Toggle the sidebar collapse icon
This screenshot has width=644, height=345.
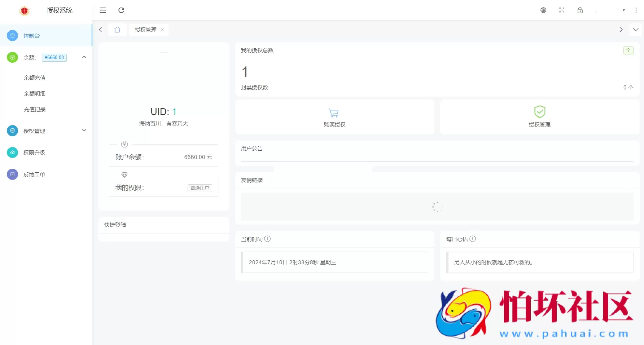click(x=103, y=10)
